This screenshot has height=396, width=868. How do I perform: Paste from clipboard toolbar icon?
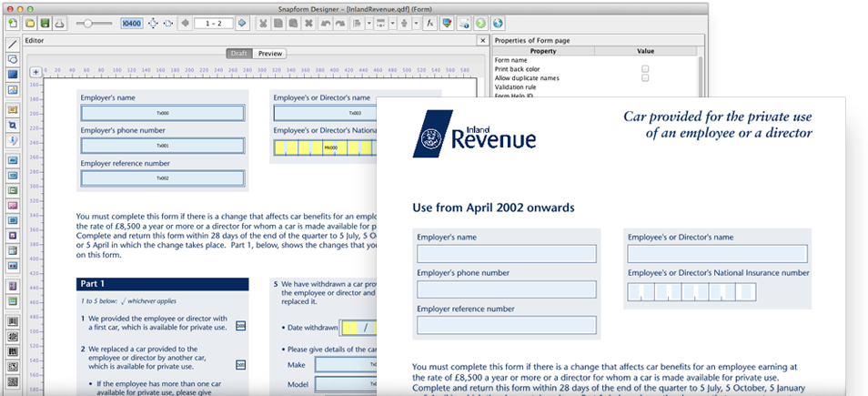pos(293,24)
